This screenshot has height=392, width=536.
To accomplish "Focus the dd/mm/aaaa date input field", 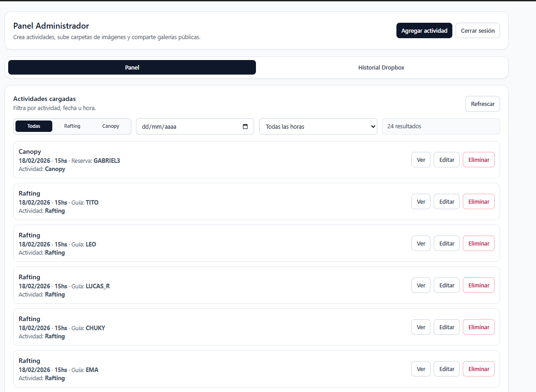I will pyautogui.click(x=195, y=126).
